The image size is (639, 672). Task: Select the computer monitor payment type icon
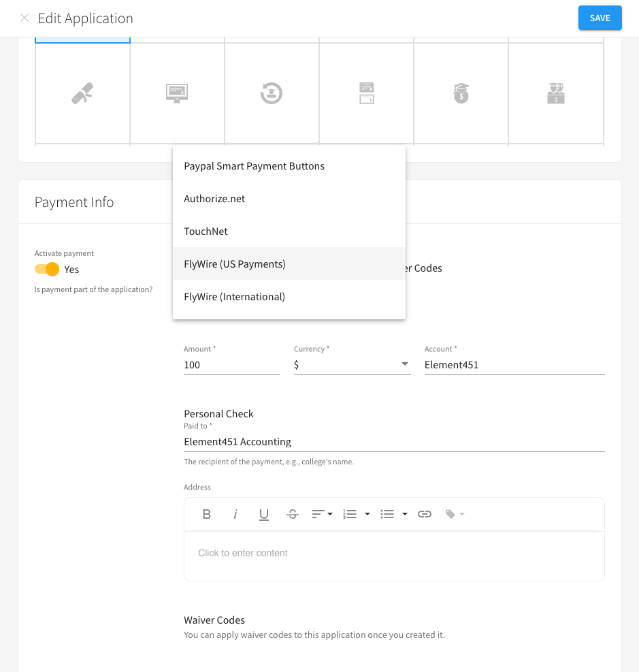pos(177,93)
